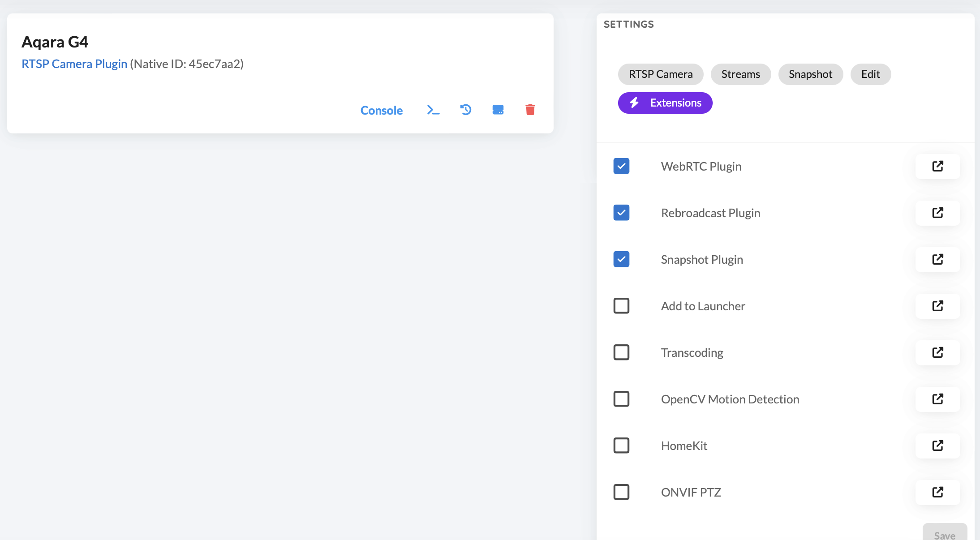Click the Extensions tab pill

click(x=665, y=103)
